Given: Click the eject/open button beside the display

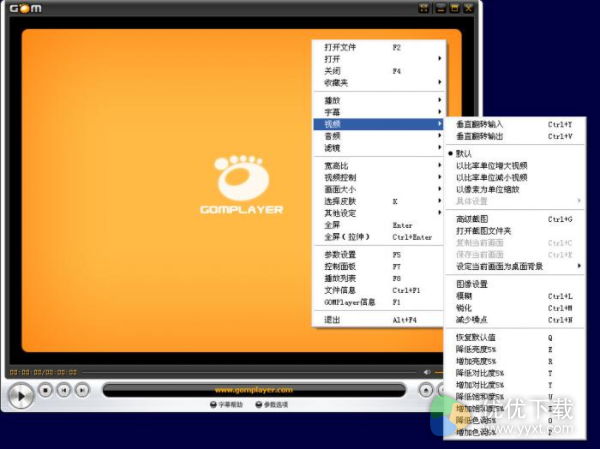Looking at the screenshot, I should (x=426, y=390).
